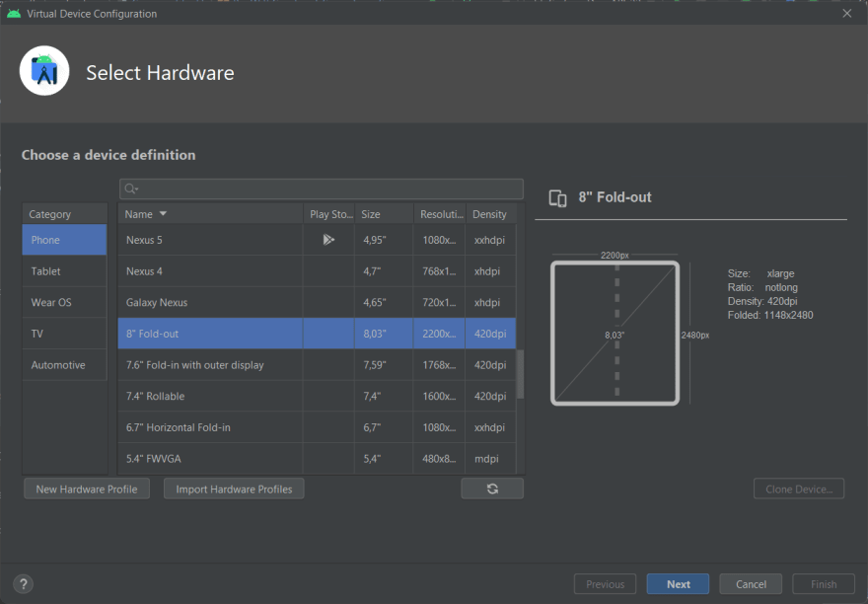Click the Finish button
Viewport: 868px width, 604px height.
point(824,584)
